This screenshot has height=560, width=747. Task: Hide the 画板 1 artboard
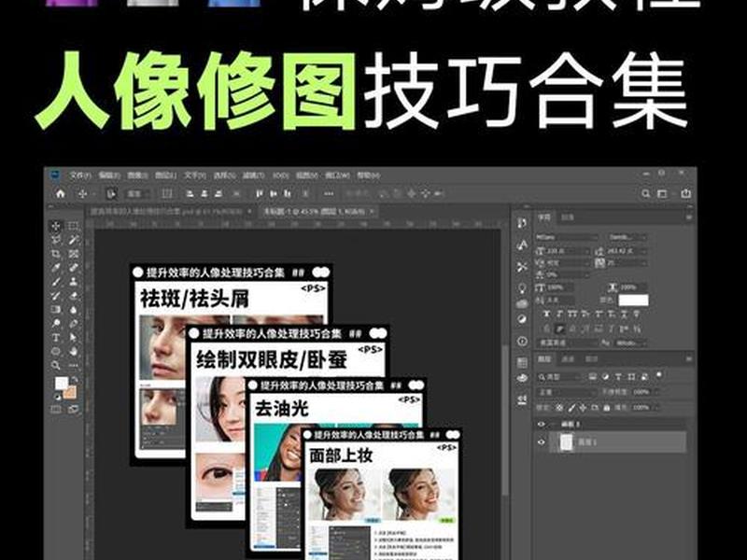pyautogui.click(x=541, y=425)
